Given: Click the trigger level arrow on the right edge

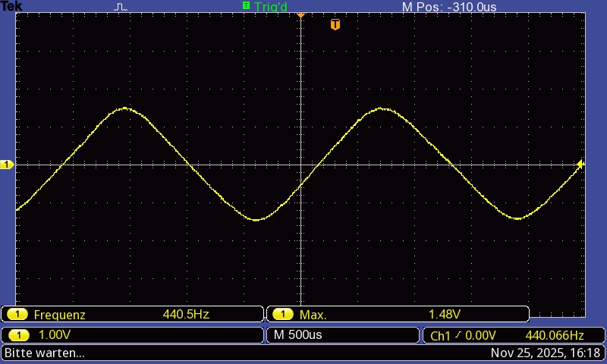Looking at the screenshot, I should (581, 165).
